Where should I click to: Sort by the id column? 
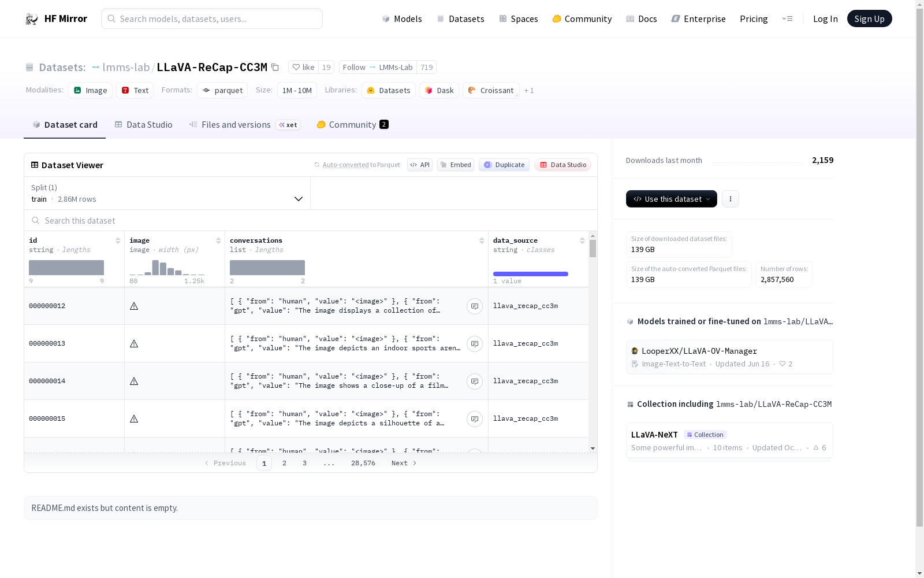pos(118,241)
